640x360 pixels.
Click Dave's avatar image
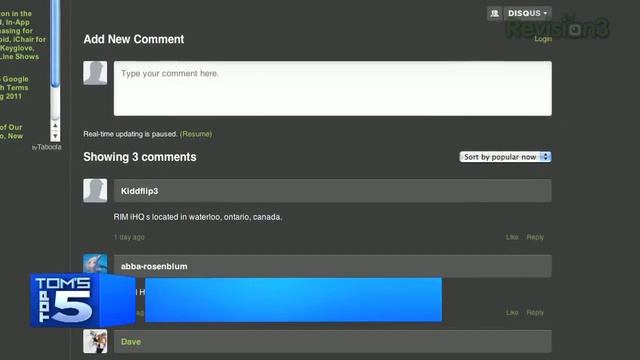[x=95, y=341]
